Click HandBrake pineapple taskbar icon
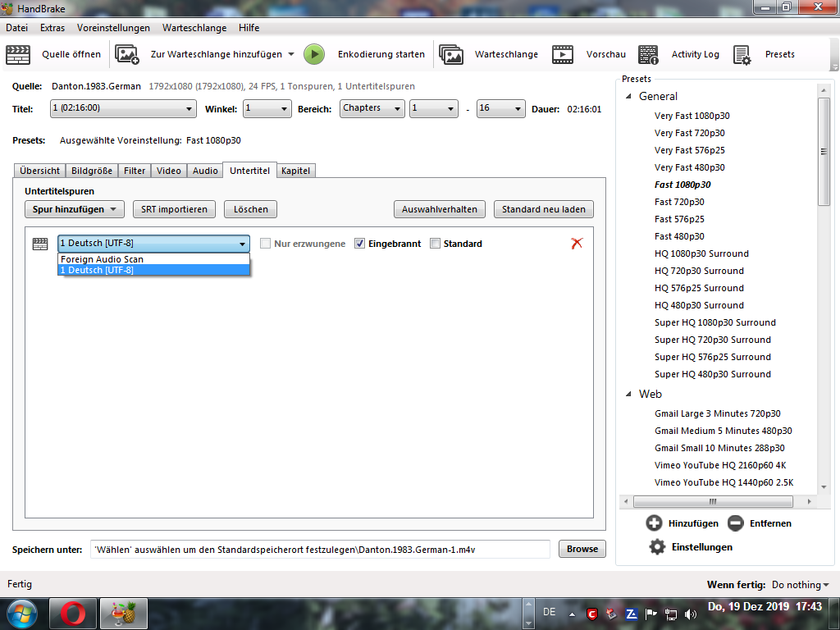Screen dimensions: 840x630 tap(124, 614)
